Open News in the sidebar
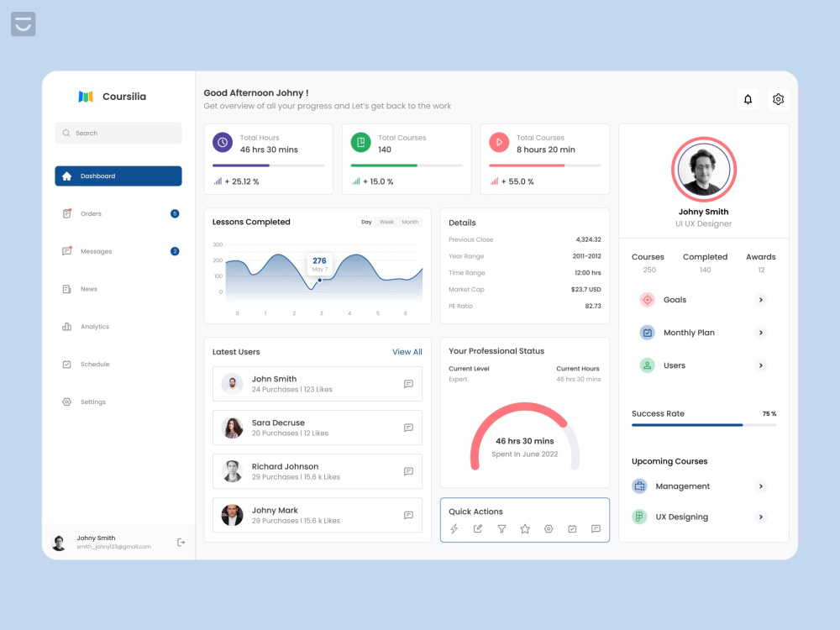This screenshot has height=630, width=840. (x=118, y=289)
